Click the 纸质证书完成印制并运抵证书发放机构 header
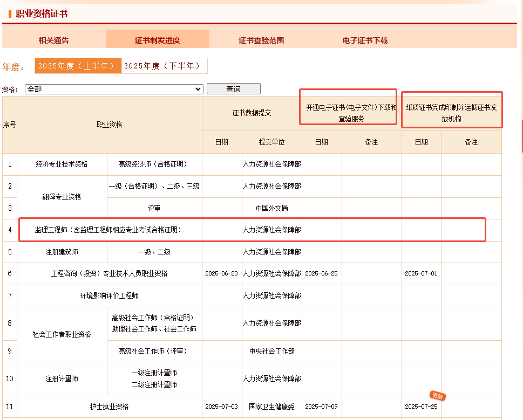This screenshot has width=523, height=420. click(451, 113)
